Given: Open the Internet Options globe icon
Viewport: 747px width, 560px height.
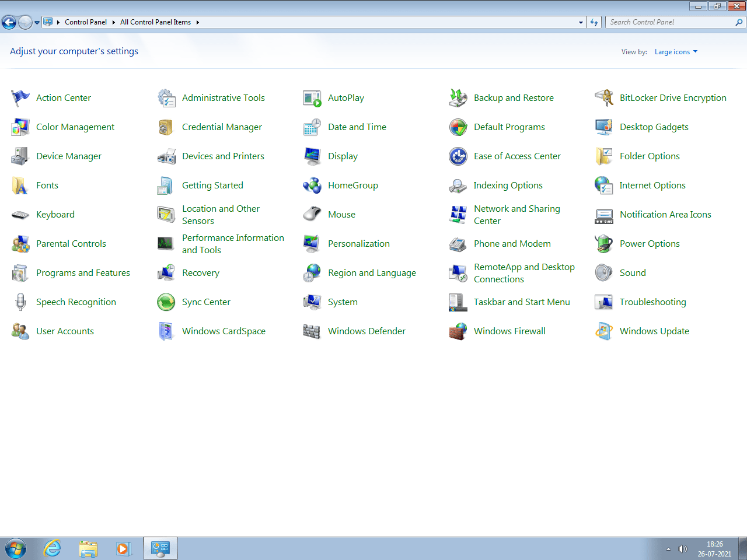Looking at the screenshot, I should (x=604, y=185).
